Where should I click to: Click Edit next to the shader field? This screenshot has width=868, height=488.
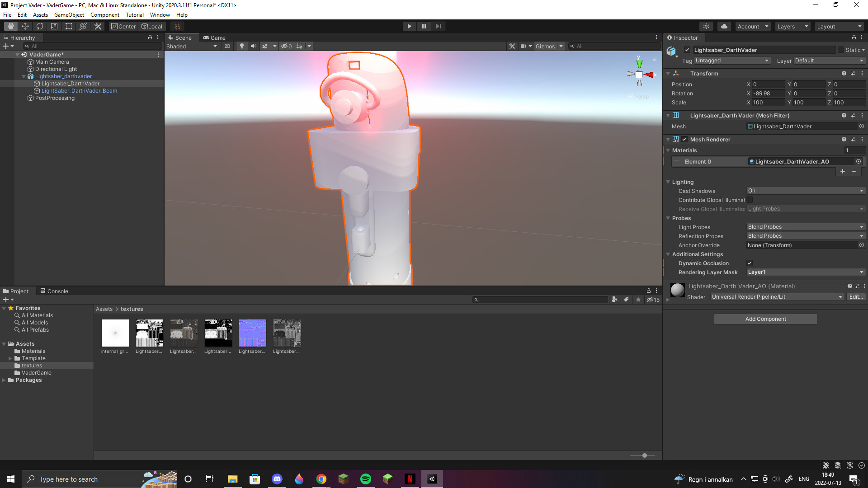pyautogui.click(x=856, y=297)
